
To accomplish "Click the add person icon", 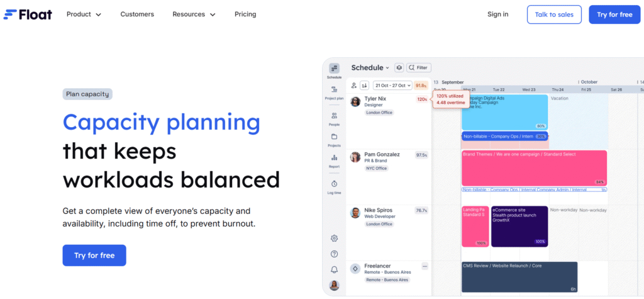I will click(x=354, y=85).
